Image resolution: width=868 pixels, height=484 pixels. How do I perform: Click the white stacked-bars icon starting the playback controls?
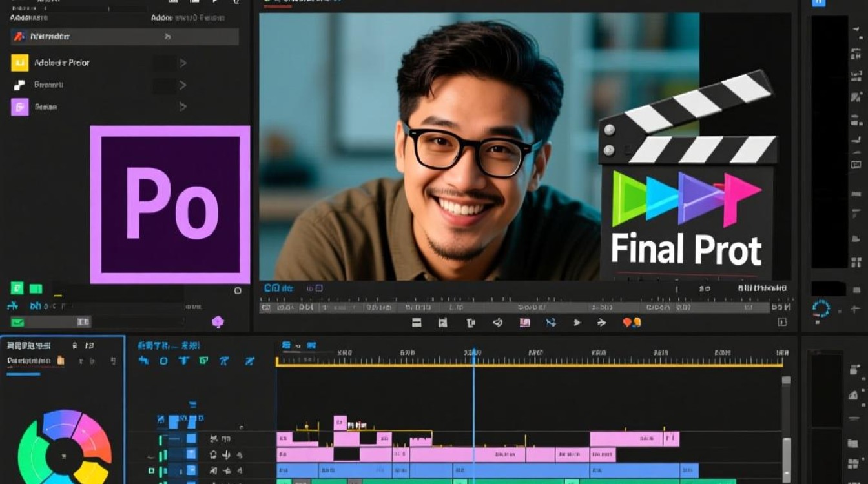click(x=417, y=323)
